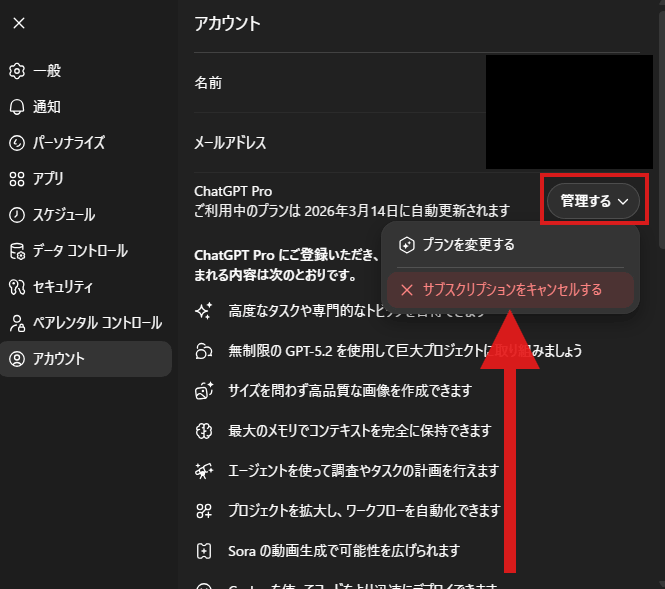Select the アカウント tab in sidebar
665x589 pixels.
[x=86, y=359]
